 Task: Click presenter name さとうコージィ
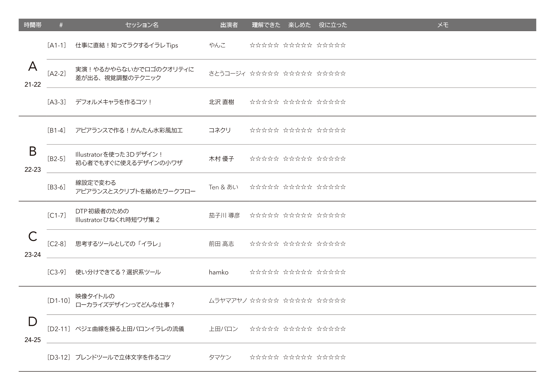(227, 73)
